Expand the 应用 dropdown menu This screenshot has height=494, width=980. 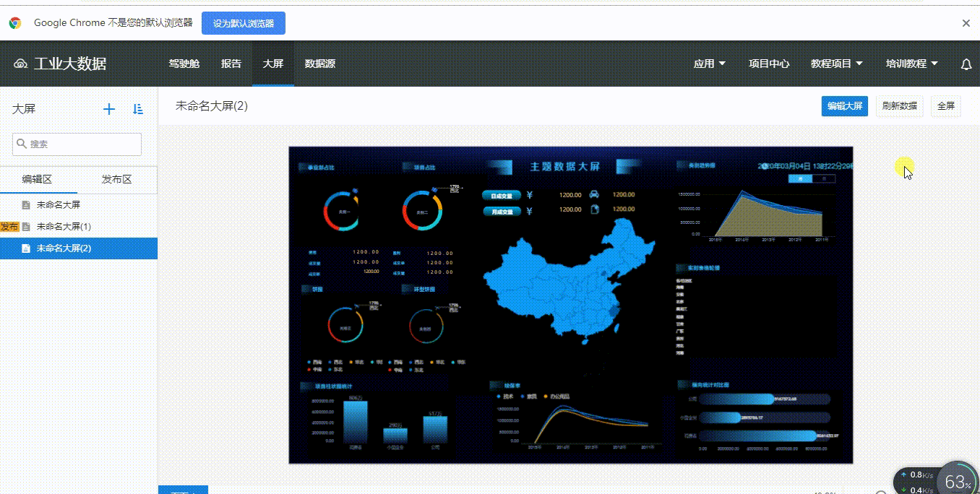709,64
